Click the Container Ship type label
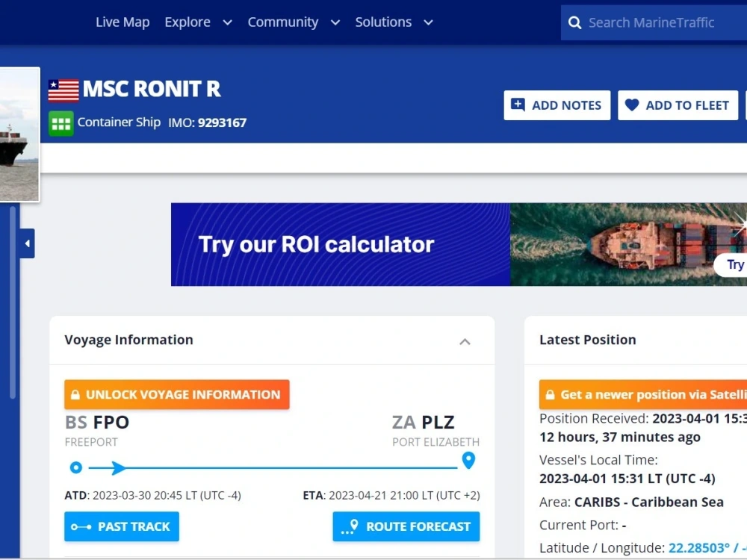Image resolution: width=747 pixels, height=560 pixels. (x=119, y=122)
